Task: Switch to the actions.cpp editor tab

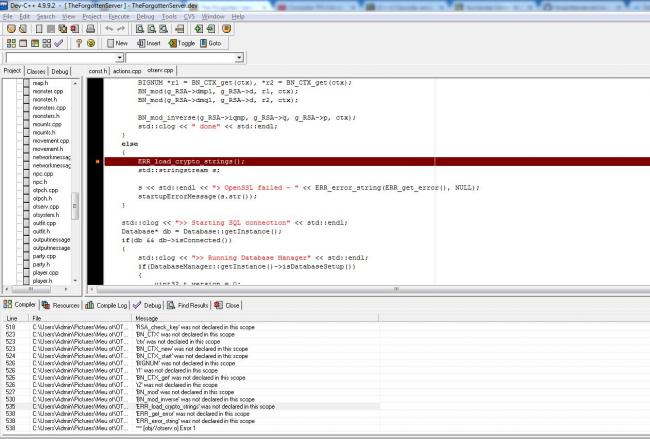Action: (127, 71)
